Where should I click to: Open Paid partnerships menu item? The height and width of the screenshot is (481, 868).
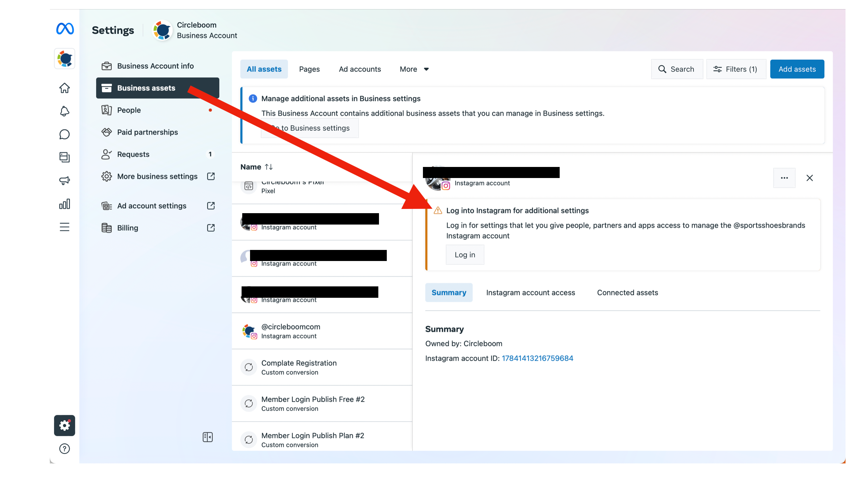tap(158, 132)
